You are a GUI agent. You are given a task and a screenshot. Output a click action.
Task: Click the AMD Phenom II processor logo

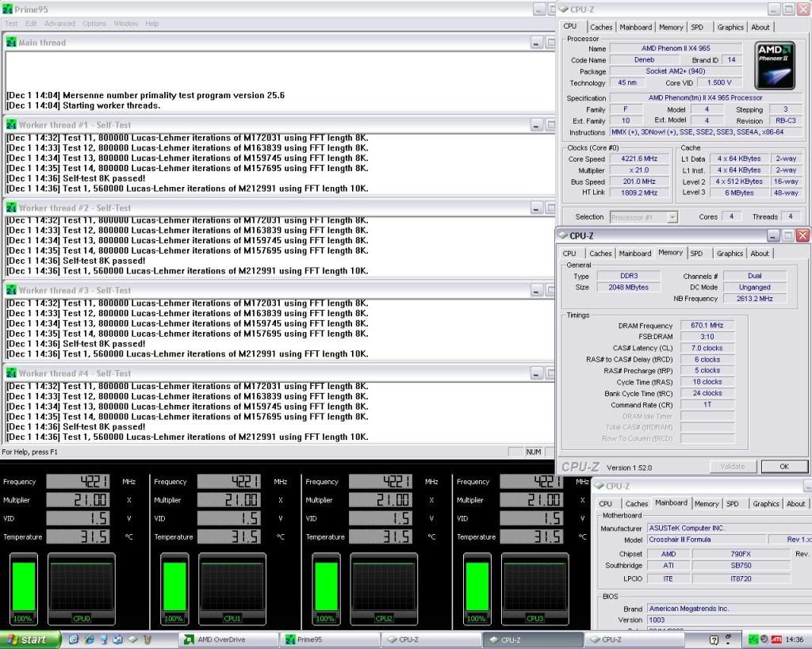[774, 66]
